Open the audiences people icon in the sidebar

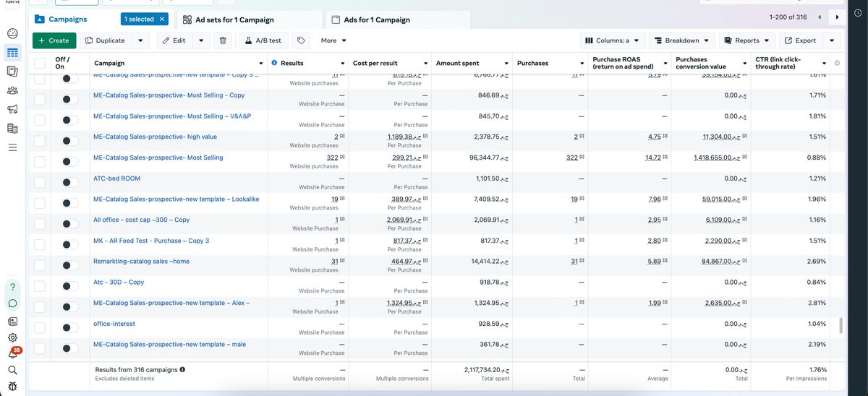tap(13, 90)
